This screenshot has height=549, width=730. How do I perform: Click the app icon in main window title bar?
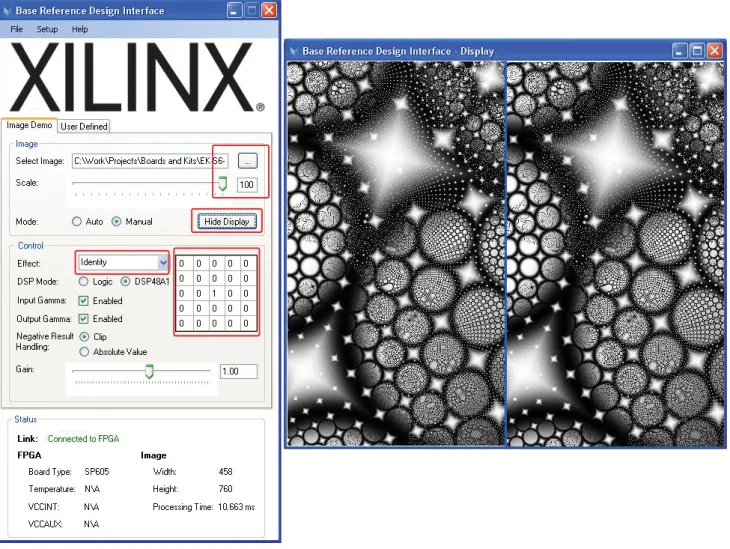click(x=7, y=10)
